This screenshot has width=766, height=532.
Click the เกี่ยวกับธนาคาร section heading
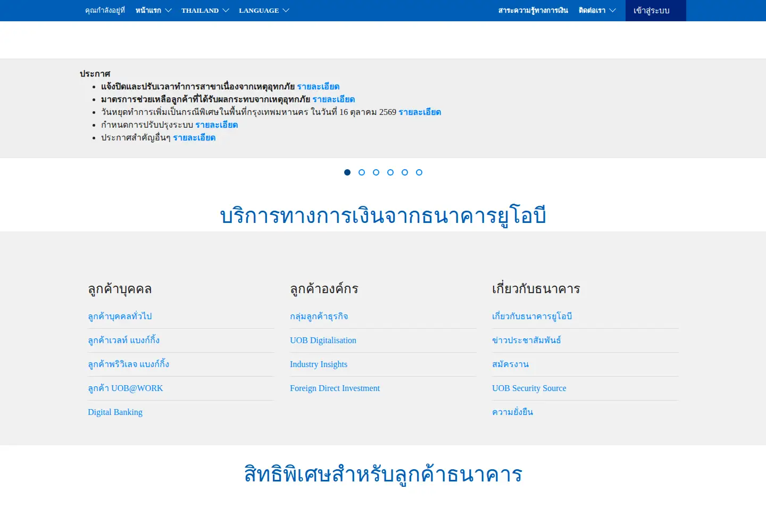pyautogui.click(x=536, y=289)
